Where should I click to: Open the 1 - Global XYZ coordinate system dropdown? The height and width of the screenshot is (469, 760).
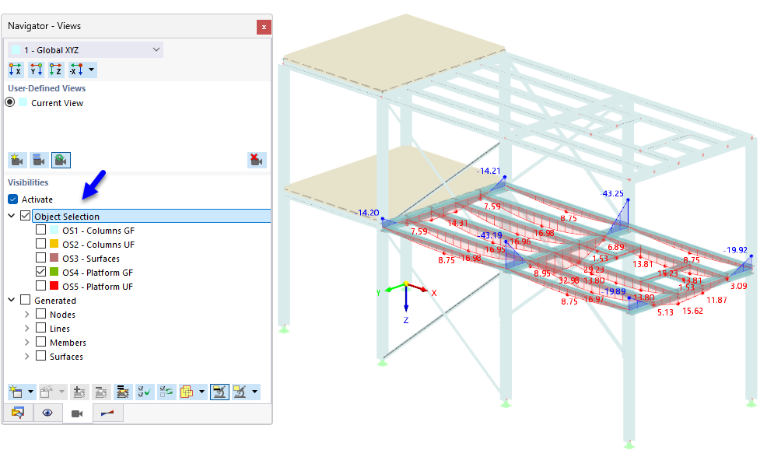(x=85, y=50)
